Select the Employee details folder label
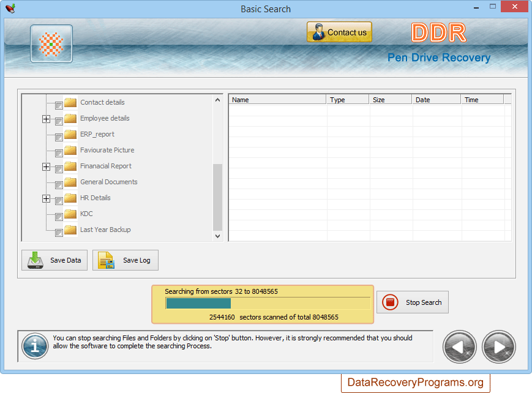The image size is (532, 393). (105, 118)
